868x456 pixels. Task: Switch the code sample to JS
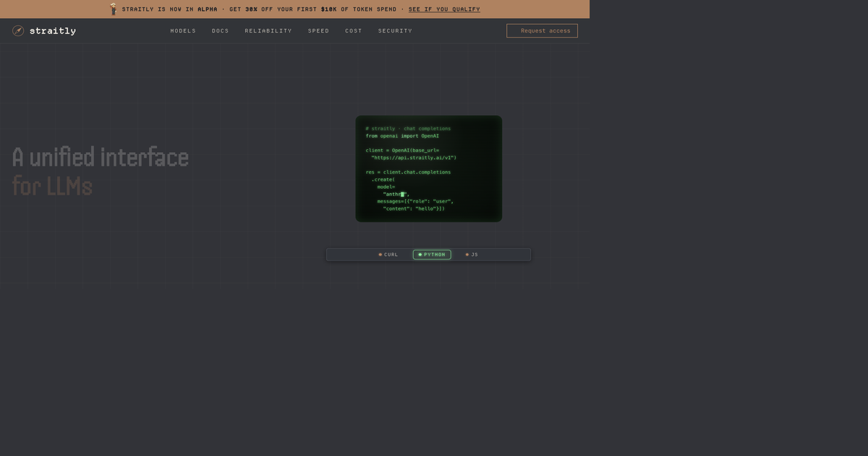[x=472, y=255]
